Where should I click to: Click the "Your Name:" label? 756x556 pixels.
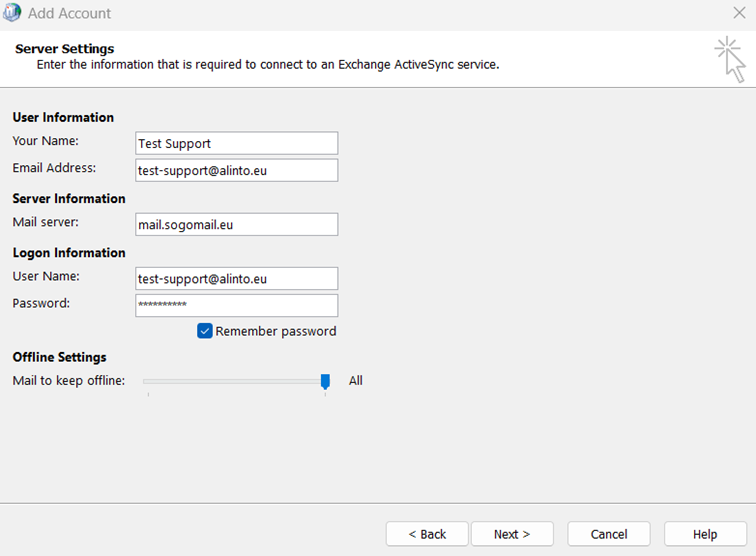pyautogui.click(x=45, y=141)
